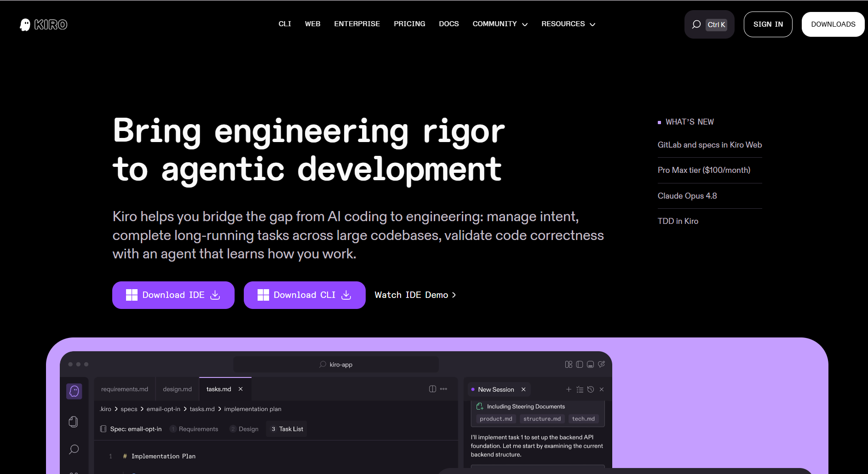
Task: Select the Design spec step
Action: [x=244, y=429]
